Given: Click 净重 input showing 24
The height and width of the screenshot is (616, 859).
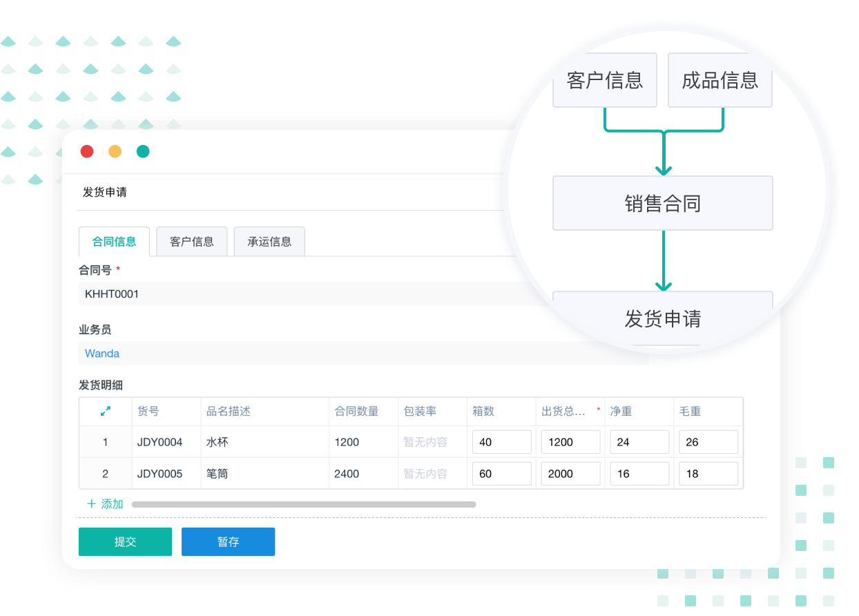Looking at the screenshot, I should click(639, 442).
